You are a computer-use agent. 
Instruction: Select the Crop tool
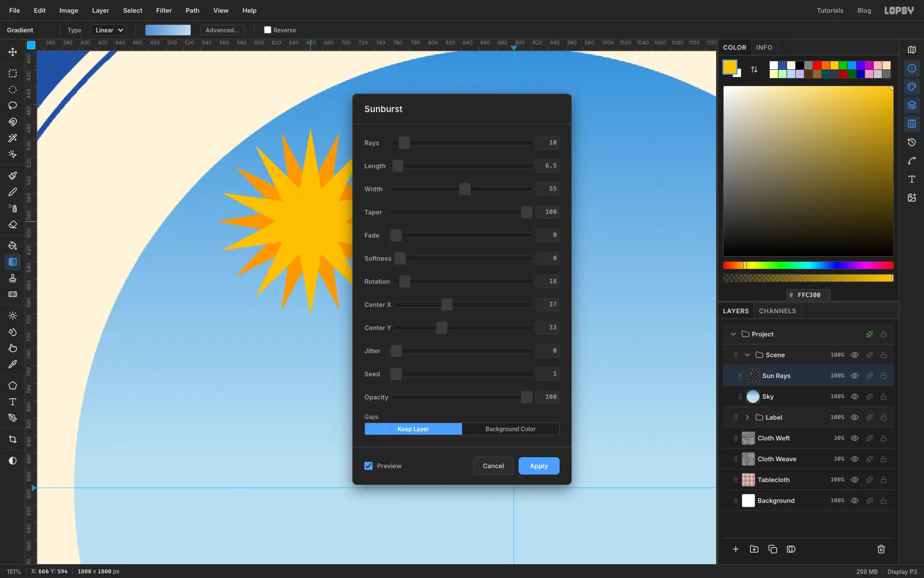tap(13, 439)
